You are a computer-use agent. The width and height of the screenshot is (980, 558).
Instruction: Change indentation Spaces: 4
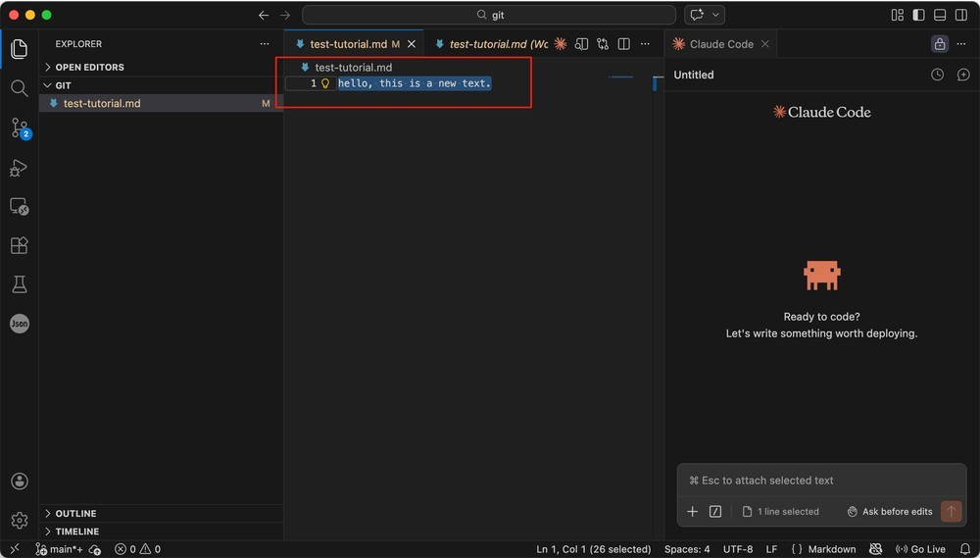(687, 549)
